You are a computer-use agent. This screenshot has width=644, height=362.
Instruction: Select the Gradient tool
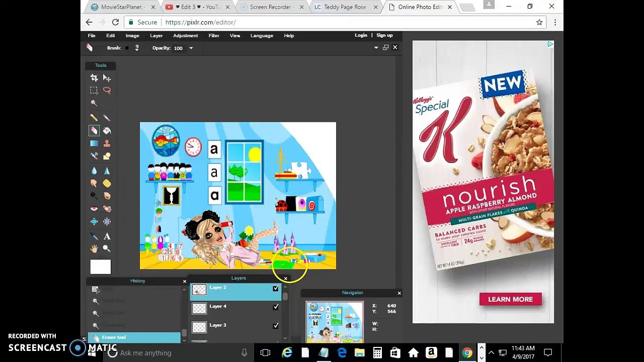94,143
